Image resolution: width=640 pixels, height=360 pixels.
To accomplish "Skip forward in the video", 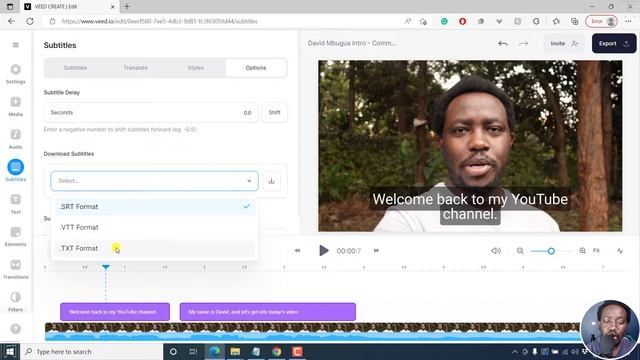I will pyautogui.click(x=376, y=251).
